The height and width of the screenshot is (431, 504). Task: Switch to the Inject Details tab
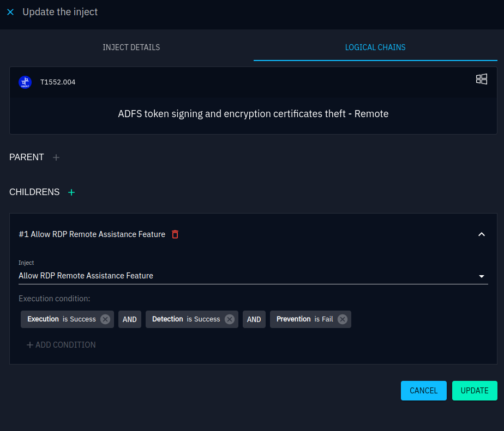131,47
